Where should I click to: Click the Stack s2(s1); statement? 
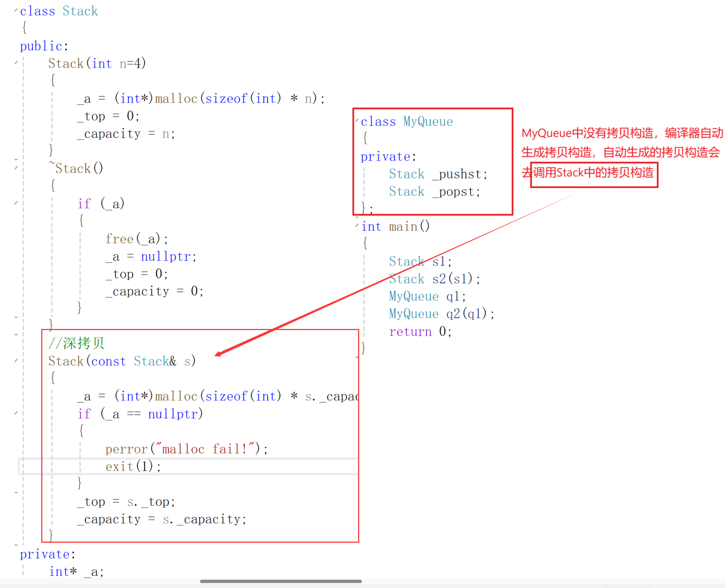(435, 279)
